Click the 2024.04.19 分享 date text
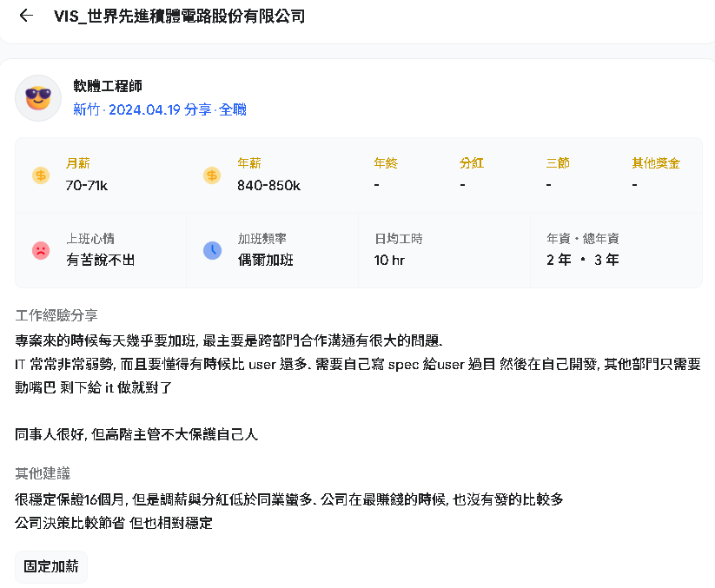Viewport: 715px width, 588px height. [x=160, y=109]
